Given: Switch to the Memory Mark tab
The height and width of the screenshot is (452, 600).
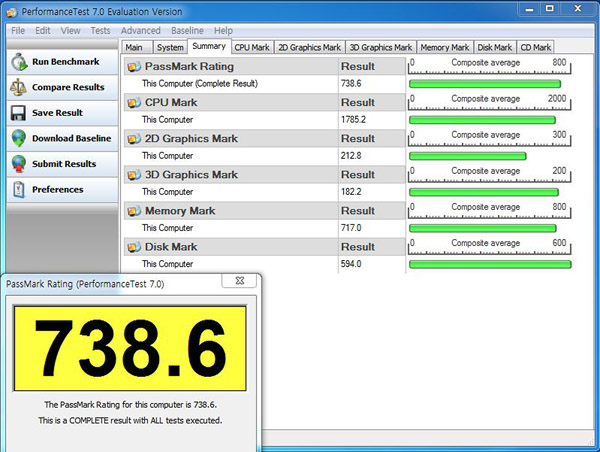Looking at the screenshot, I should pyautogui.click(x=445, y=47).
